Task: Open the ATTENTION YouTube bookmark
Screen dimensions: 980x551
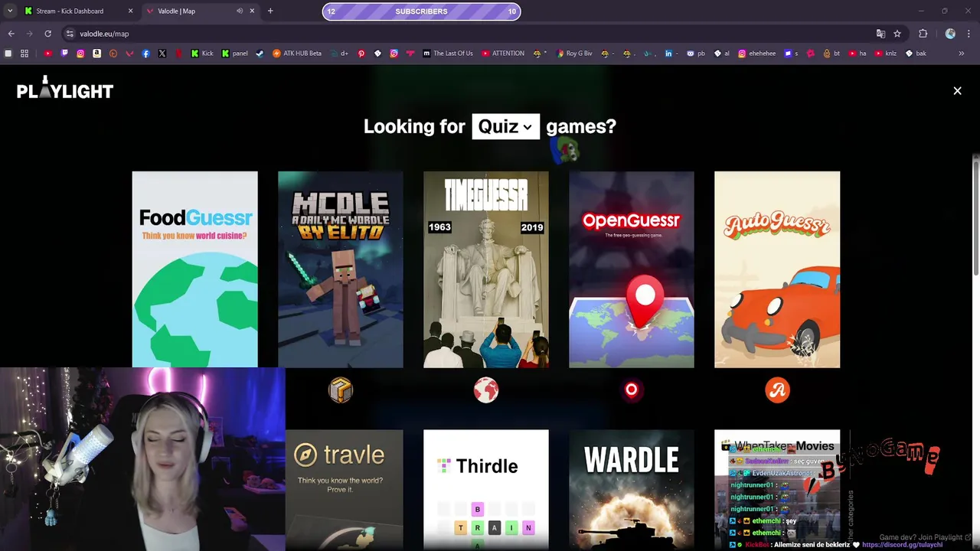Action: tap(503, 54)
